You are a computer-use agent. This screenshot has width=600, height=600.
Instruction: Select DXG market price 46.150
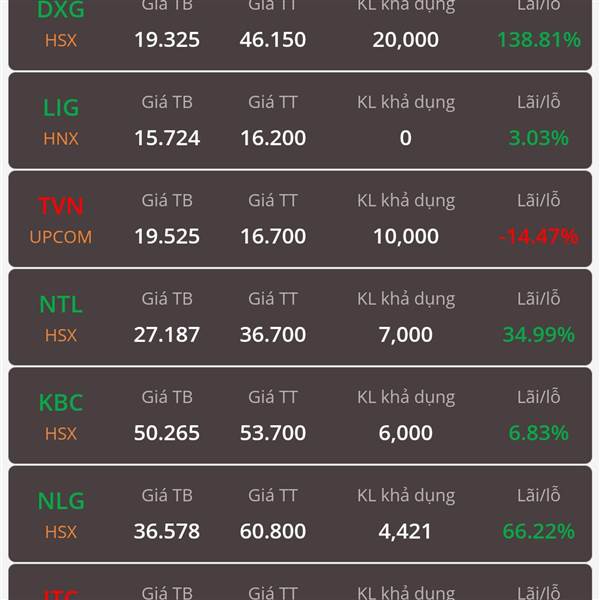[x=273, y=40]
